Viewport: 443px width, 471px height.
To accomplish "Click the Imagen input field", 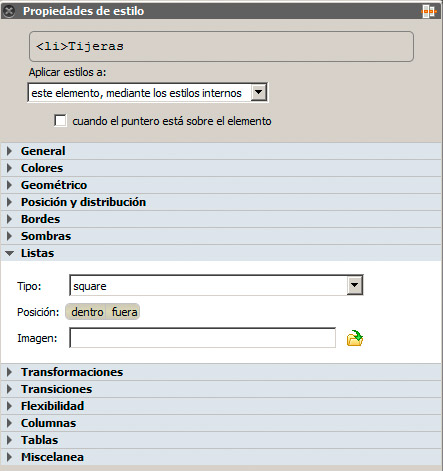I will pyautogui.click(x=203, y=338).
